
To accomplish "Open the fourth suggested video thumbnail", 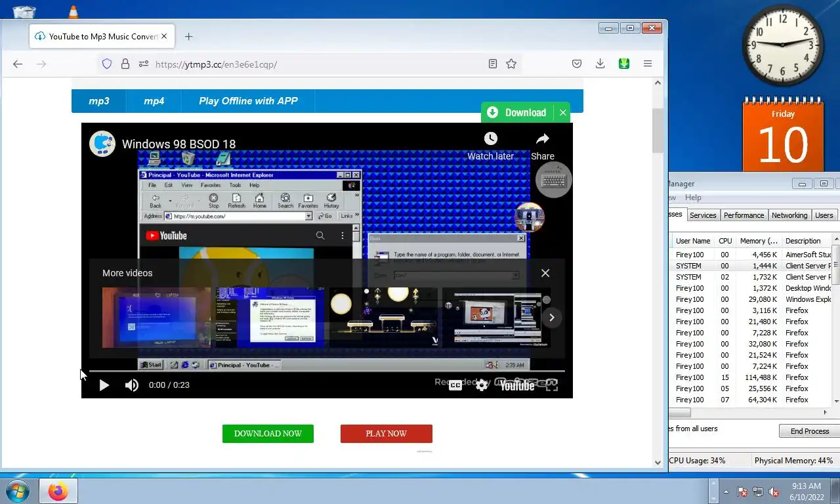I will (x=496, y=318).
